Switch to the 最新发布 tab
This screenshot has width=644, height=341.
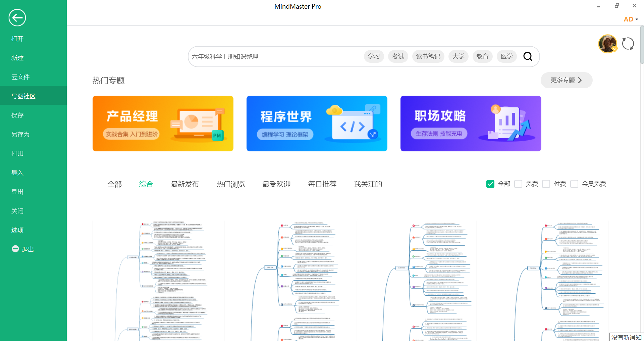[185, 184]
